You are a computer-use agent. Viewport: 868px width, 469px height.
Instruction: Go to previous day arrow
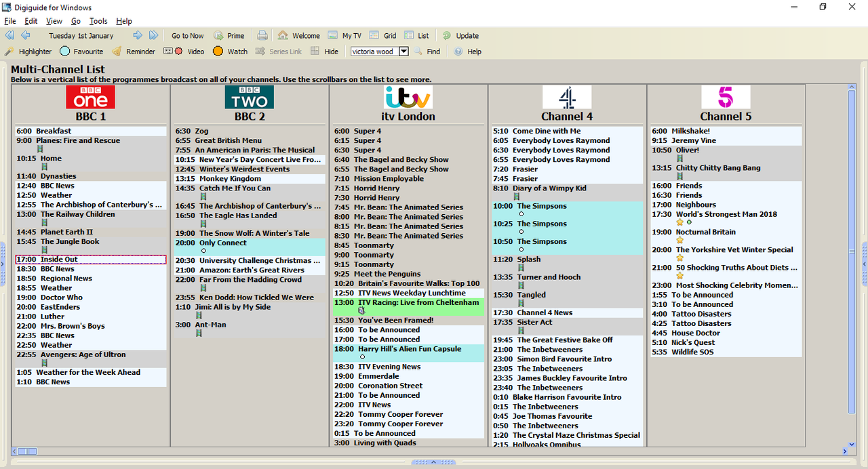point(25,35)
